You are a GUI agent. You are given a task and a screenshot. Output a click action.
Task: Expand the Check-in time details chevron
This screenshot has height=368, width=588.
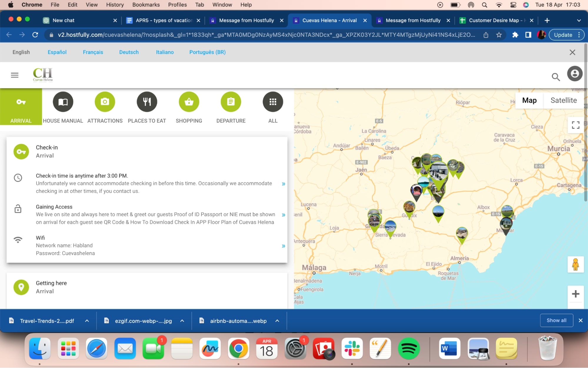[x=283, y=183]
